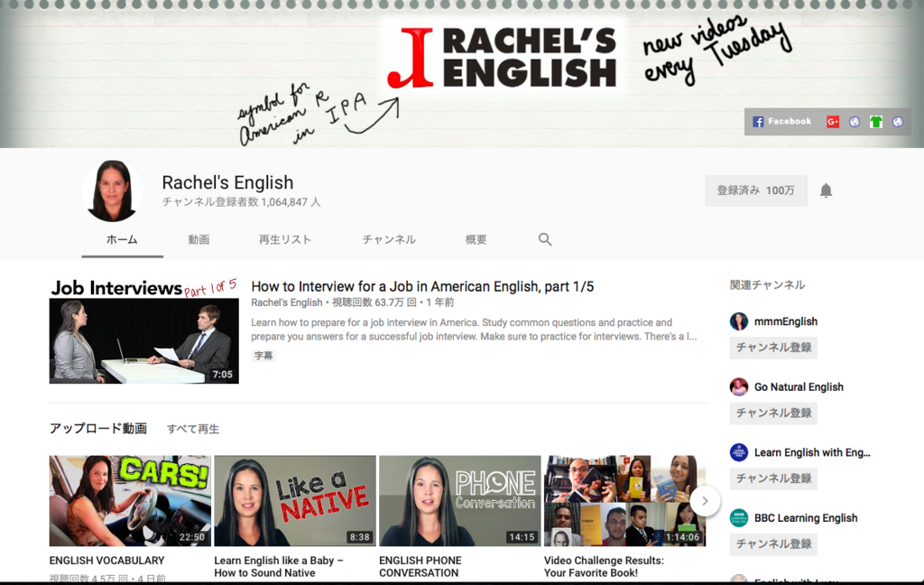The image size is (924, 585).
Task: Click the notification bell icon
Action: click(x=827, y=190)
